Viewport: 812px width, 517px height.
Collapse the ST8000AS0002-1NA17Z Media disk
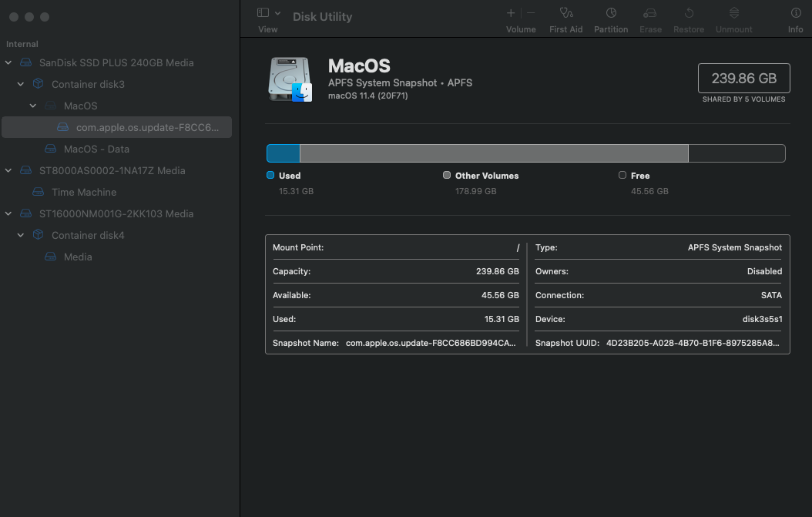point(8,170)
